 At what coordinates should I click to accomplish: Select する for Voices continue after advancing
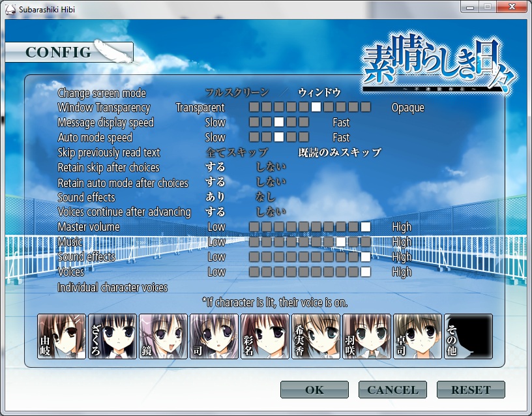[x=215, y=212]
